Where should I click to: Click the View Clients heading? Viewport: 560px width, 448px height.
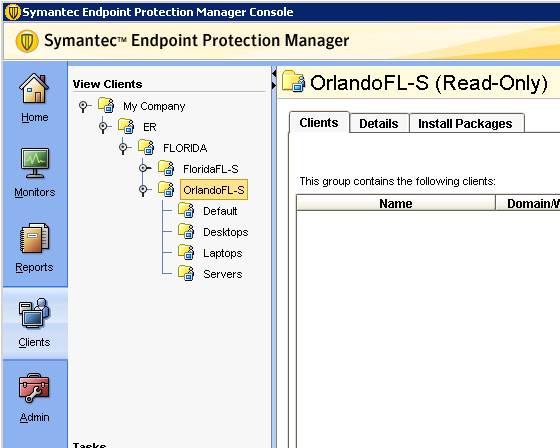(x=108, y=84)
